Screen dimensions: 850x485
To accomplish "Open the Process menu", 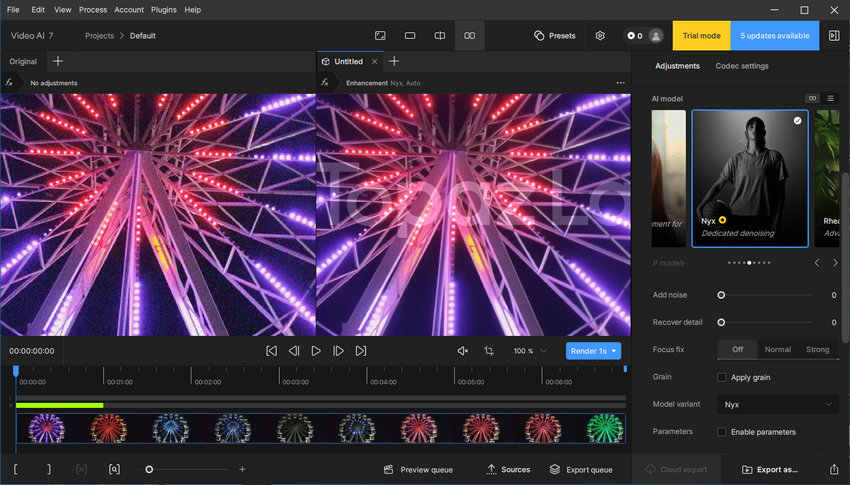I will tap(93, 10).
